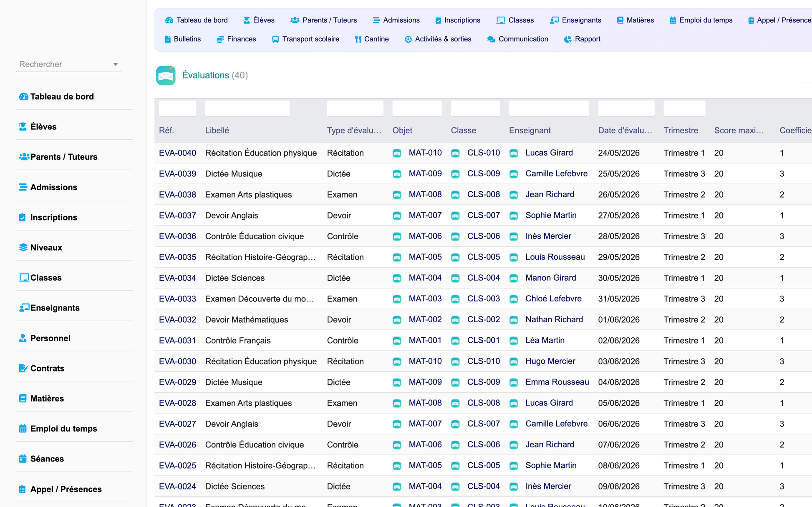Click the Inscriptions sidebar icon

pos(23,217)
